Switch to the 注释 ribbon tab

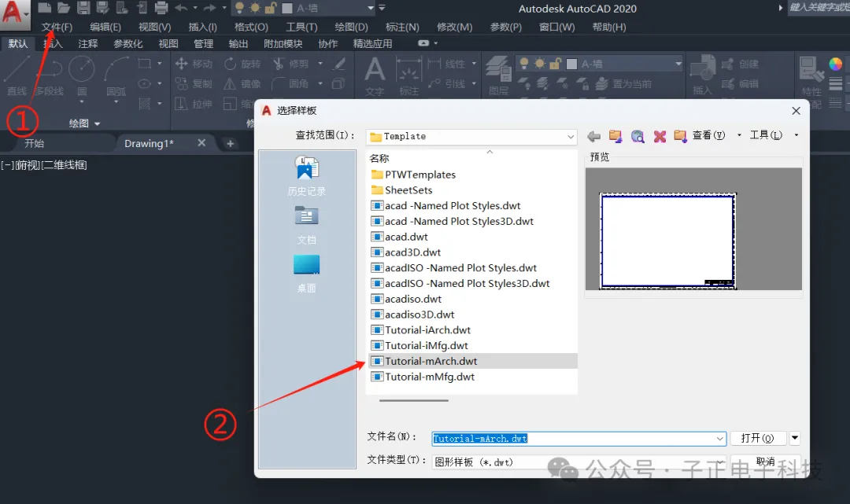pyautogui.click(x=88, y=44)
